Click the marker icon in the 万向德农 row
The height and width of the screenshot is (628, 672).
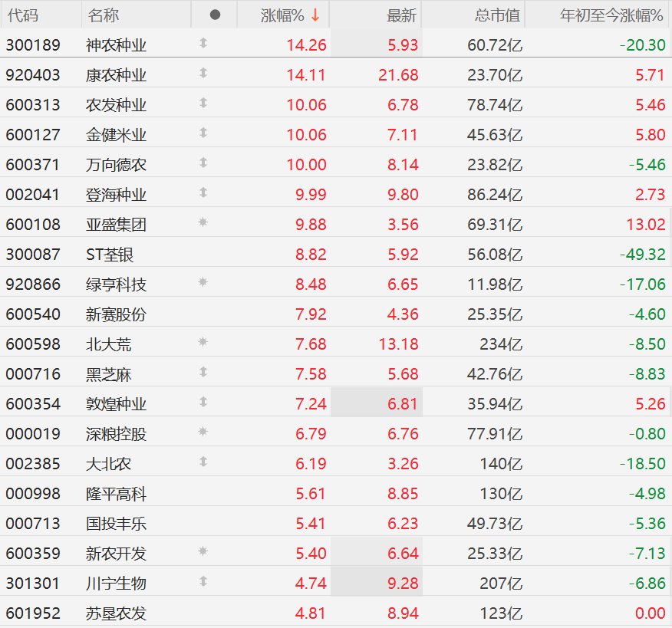click(x=203, y=163)
